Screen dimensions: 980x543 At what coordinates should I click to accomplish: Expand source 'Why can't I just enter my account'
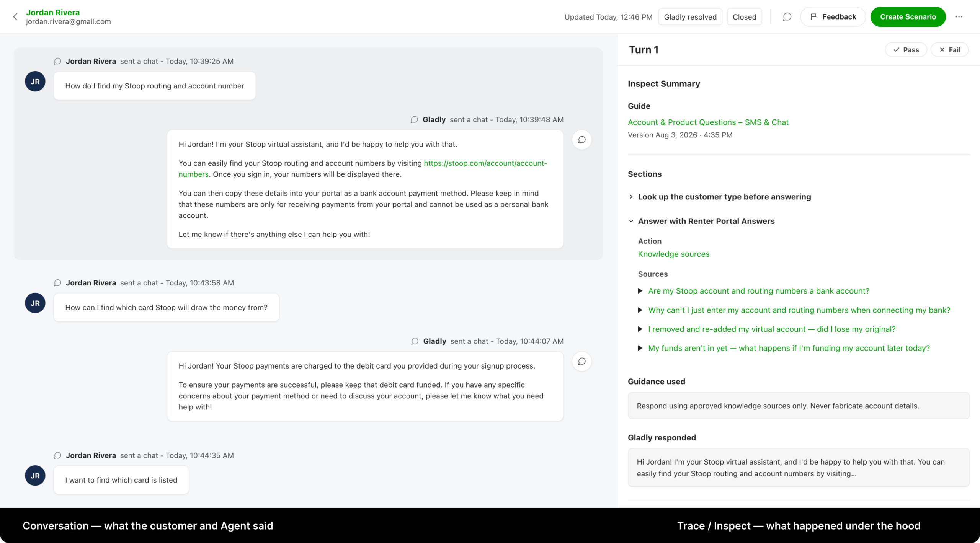pyautogui.click(x=640, y=310)
